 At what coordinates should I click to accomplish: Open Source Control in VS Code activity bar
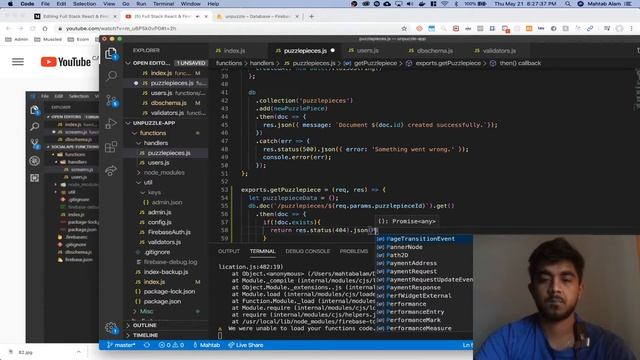pos(111,100)
